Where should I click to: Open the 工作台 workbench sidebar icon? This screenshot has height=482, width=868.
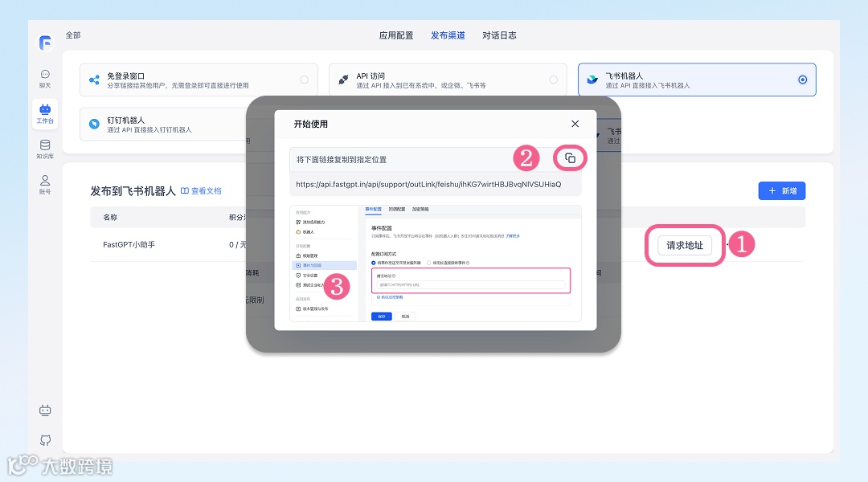45,113
